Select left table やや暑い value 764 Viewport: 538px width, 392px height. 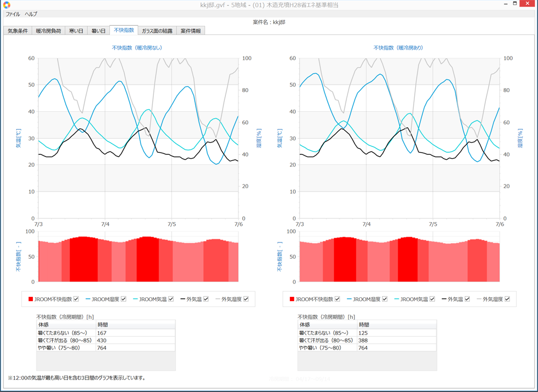click(x=102, y=348)
